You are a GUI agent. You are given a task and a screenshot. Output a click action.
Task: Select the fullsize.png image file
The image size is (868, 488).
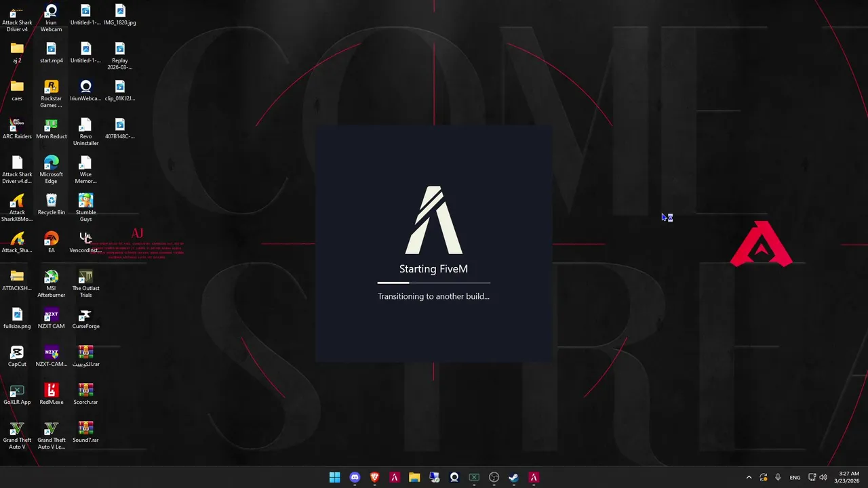coord(17,319)
